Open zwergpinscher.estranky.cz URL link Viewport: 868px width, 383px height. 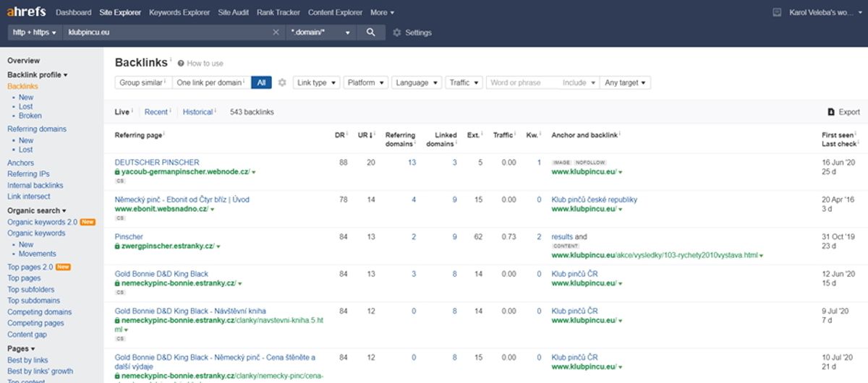tap(167, 246)
